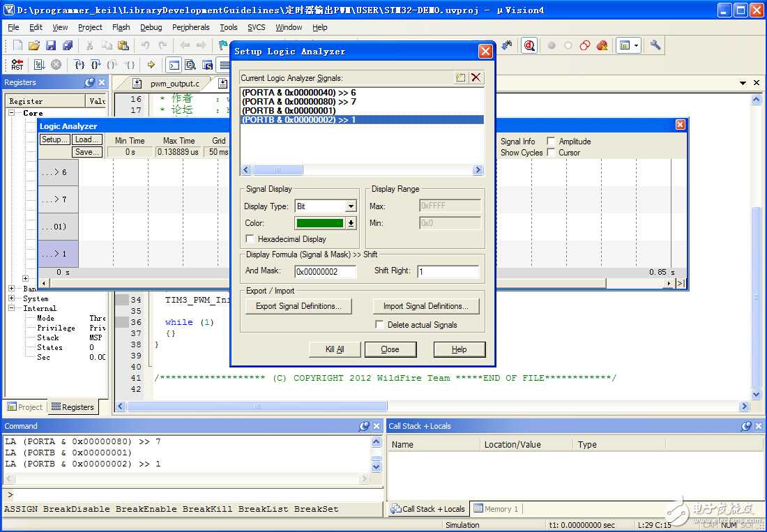
Task: Click the Step Into braces icon
Action: coord(79,65)
